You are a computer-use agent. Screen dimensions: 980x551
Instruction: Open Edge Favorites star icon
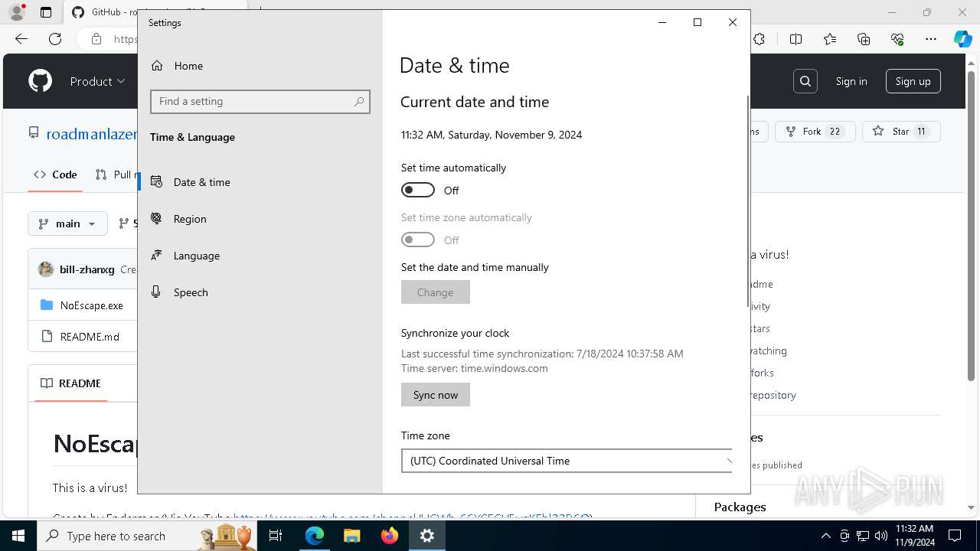click(830, 39)
